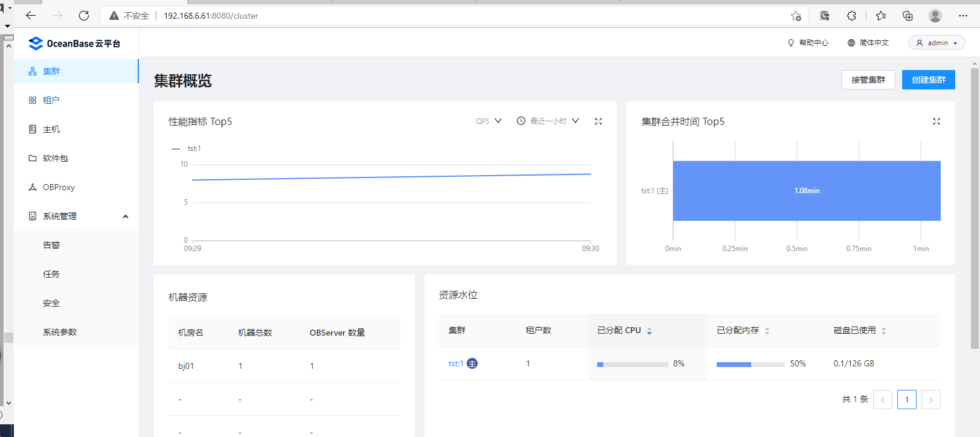This screenshot has width=980, height=437.
Task: Click the OBServer 数量 column header
Action: 338,333
